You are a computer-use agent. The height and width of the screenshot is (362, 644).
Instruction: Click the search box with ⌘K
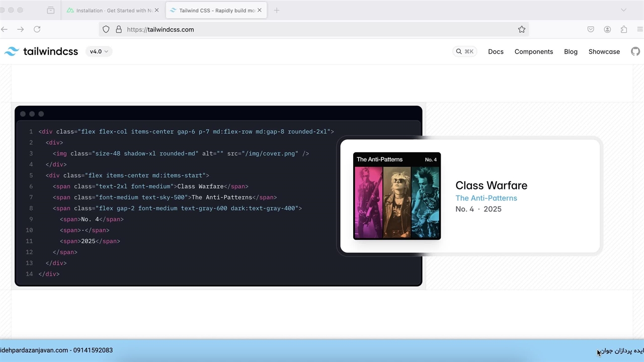coord(465,51)
